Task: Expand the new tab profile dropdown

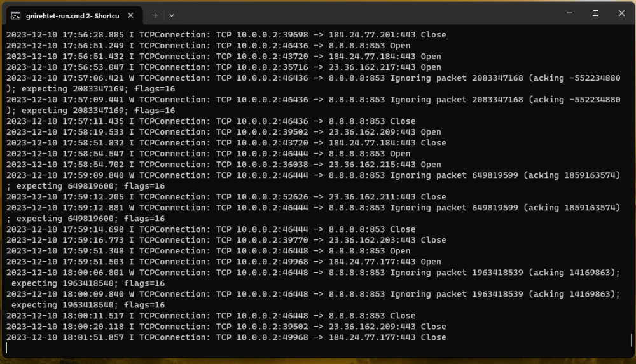Action: tap(172, 14)
